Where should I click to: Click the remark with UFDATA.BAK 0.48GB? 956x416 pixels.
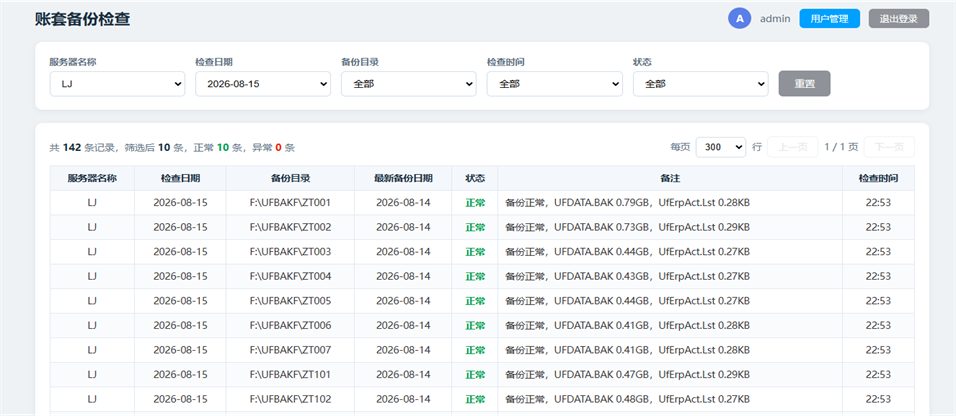(x=627, y=399)
